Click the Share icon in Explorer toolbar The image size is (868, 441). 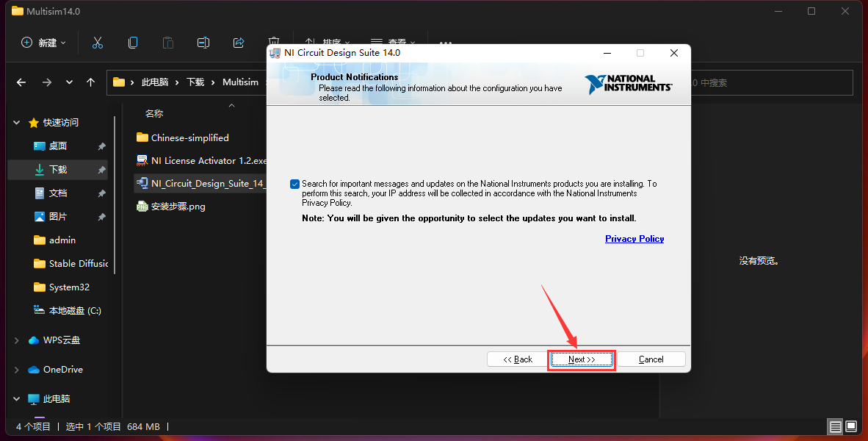(239, 43)
